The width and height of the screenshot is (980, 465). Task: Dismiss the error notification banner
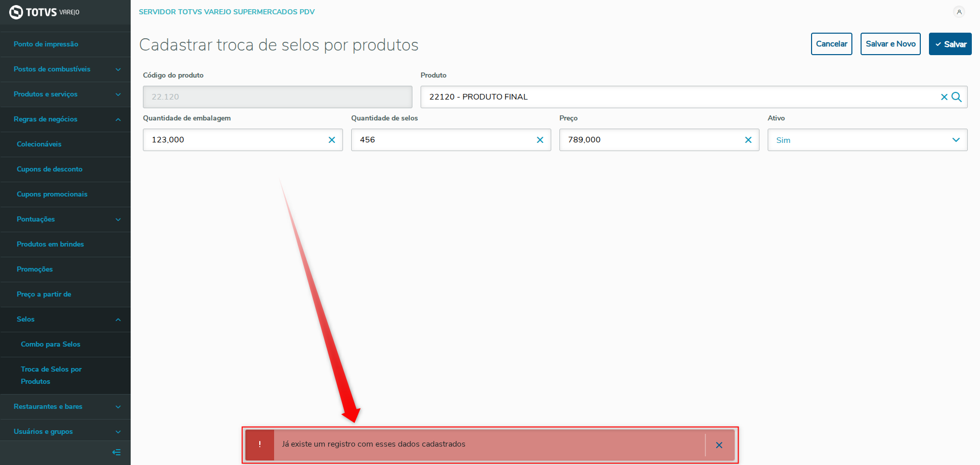719,445
